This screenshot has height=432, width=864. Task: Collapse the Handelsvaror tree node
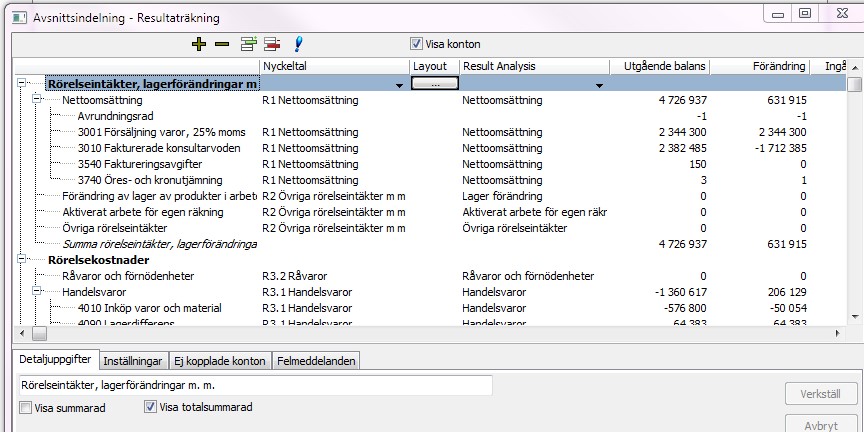pyautogui.click(x=37, y=291)
